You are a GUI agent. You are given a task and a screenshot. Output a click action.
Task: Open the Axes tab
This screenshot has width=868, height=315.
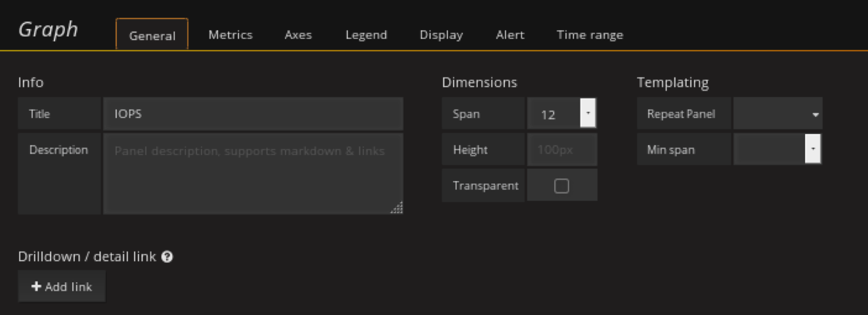(298, 35)
